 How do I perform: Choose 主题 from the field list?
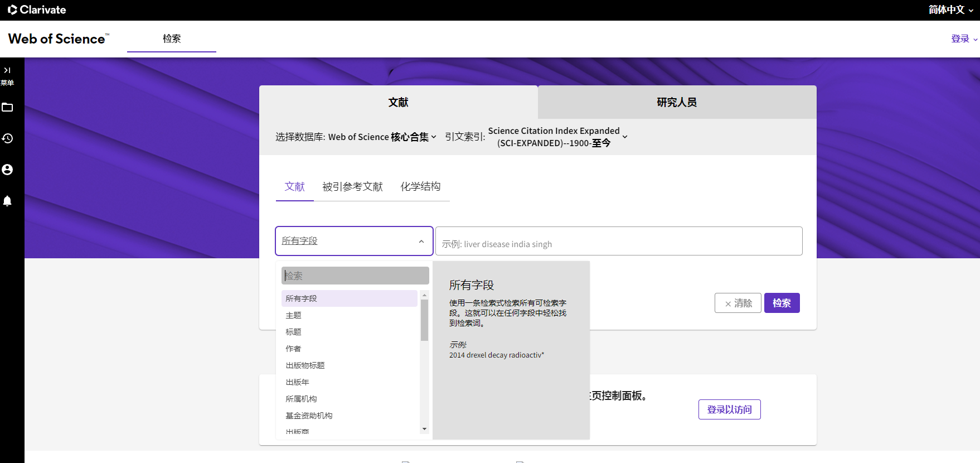[350, 315]
